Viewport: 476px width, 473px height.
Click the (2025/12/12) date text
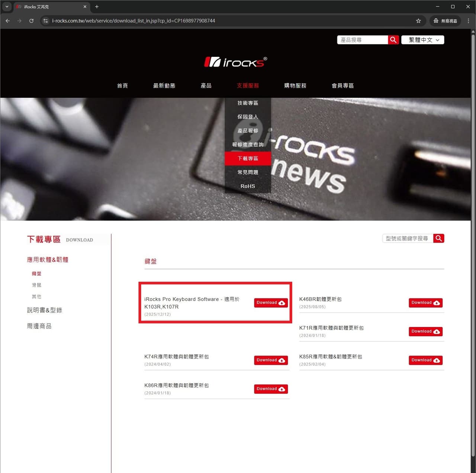pyautogui.click(x=158, y=314)
